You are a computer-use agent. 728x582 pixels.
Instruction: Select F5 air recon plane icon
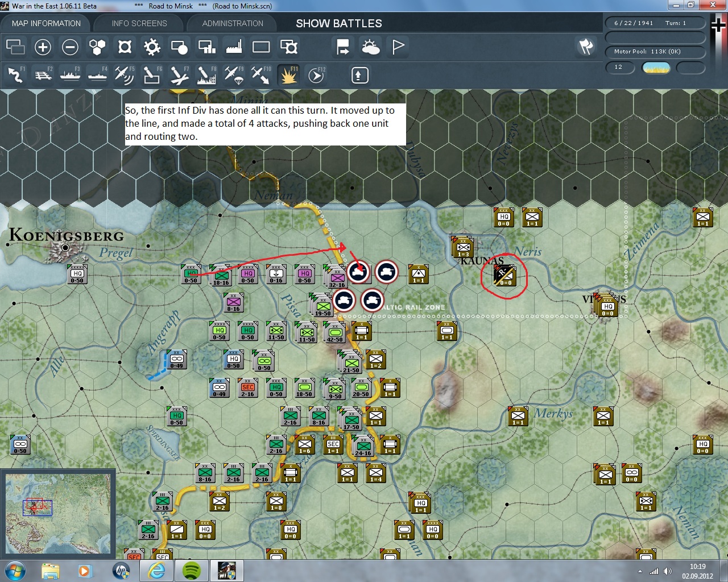point(125,75)
